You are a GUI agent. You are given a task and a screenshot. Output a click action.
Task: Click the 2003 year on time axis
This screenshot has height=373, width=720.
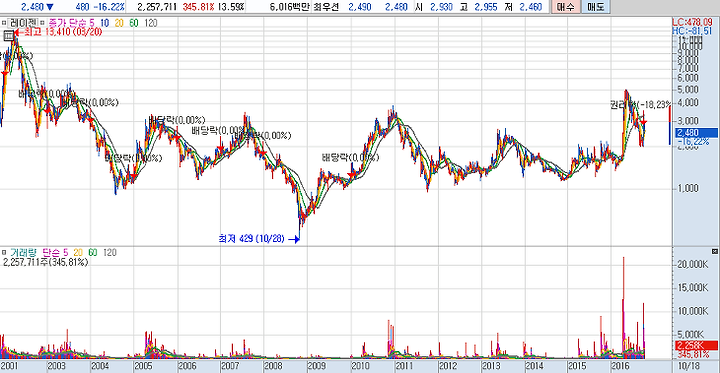pyautogui.click(x=56, y=367)
